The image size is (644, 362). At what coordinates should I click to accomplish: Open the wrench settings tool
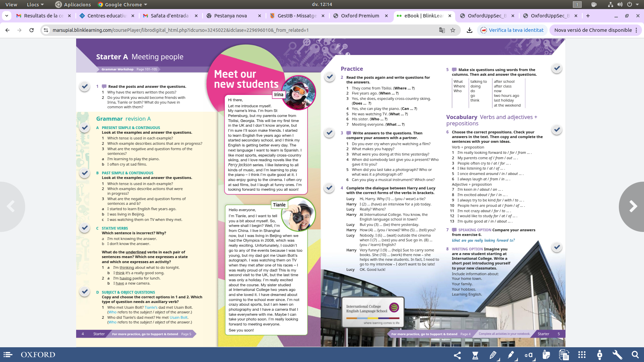(617, 355)
